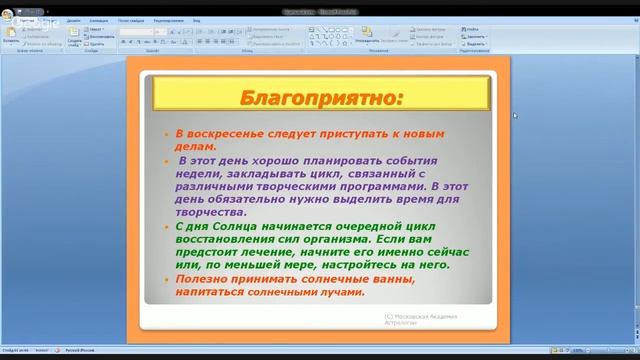The image size is (640, 360).
Task: Click the Shapes gallery in the Drawing group
Action: pos(331,37)
